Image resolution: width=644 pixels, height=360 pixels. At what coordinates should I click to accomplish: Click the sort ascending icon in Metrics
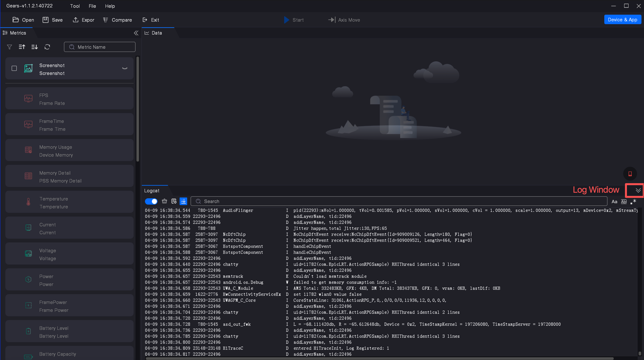click(22, 47)
